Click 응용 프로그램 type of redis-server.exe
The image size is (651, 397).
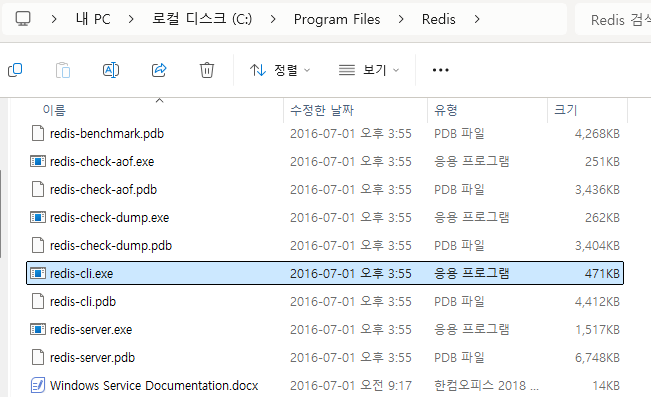pyautogui.click(x=472, y=329)
